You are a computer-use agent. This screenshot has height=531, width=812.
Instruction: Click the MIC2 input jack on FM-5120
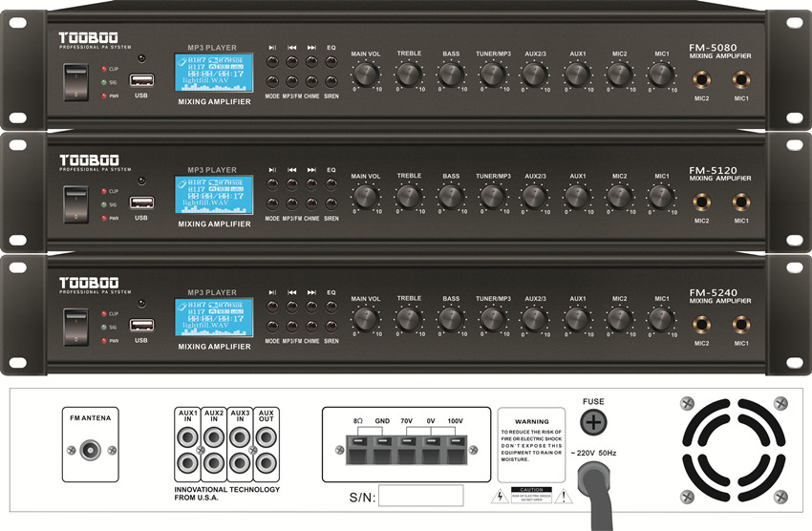[702, 202]
